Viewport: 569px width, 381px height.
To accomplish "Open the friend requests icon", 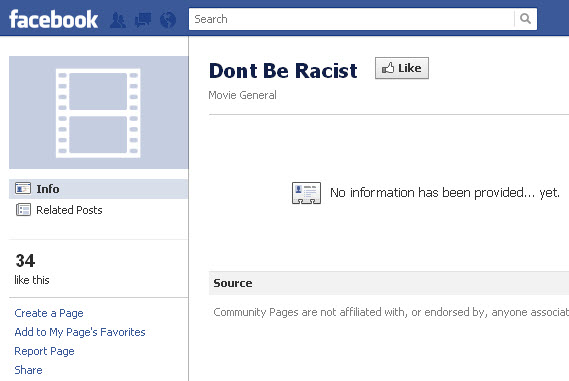I will coord(118,20).
